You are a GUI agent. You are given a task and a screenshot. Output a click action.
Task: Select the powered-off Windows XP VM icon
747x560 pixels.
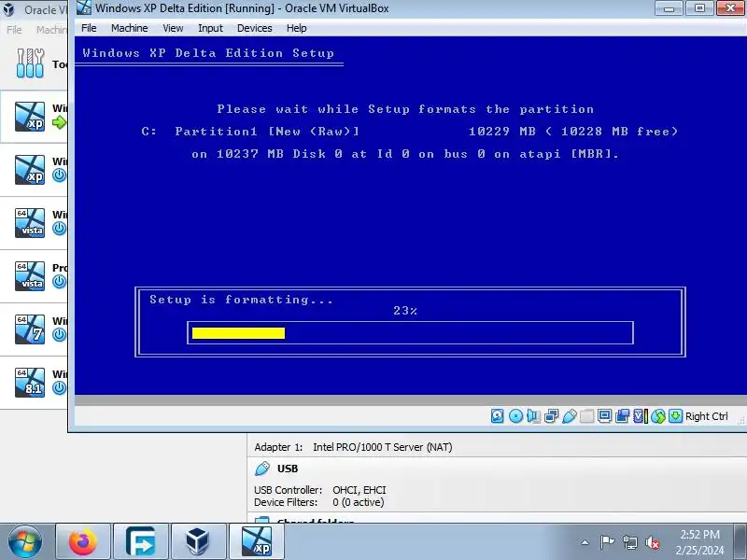tap(30, 170)
